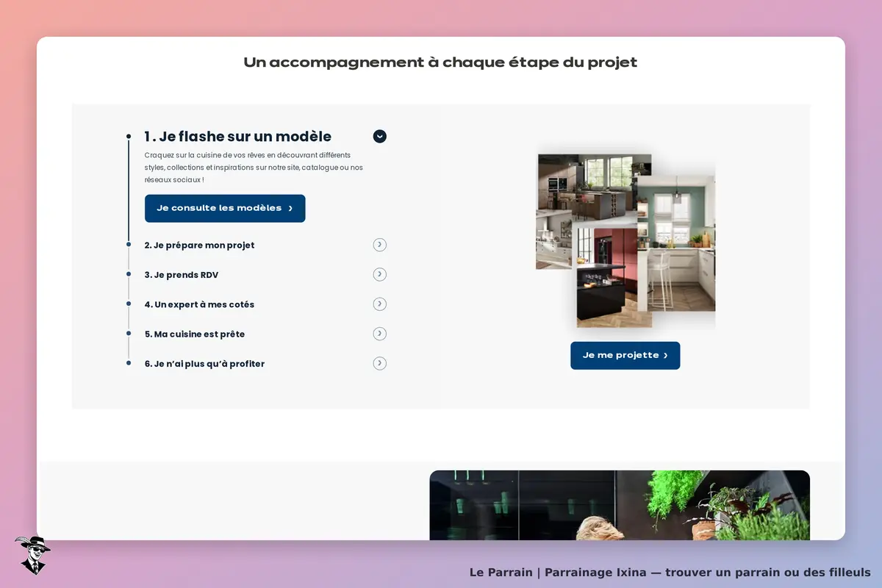This screenshot has width=882, height=588.
Task: Expand the '3. Je prends RDV' chevron
Action: point(379,274)
